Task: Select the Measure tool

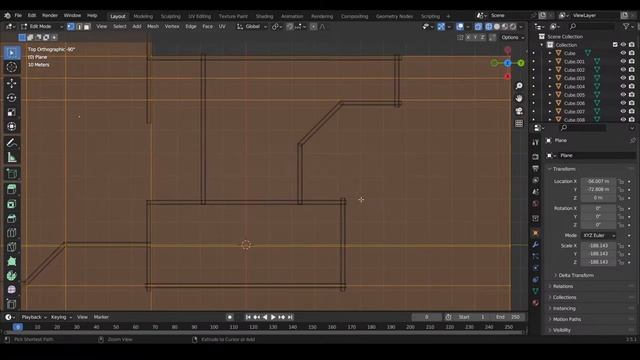Action: [x=11, y=157]
